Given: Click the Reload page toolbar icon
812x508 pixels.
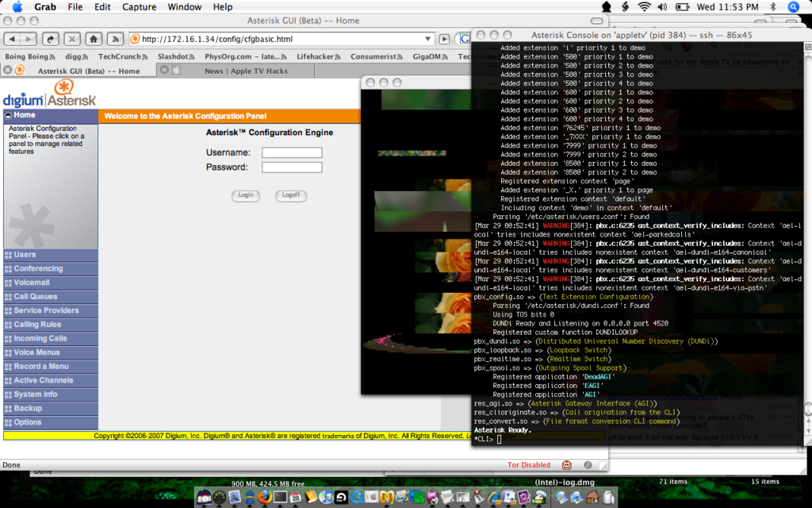Looking at the screenshot, I should point(51,39).
